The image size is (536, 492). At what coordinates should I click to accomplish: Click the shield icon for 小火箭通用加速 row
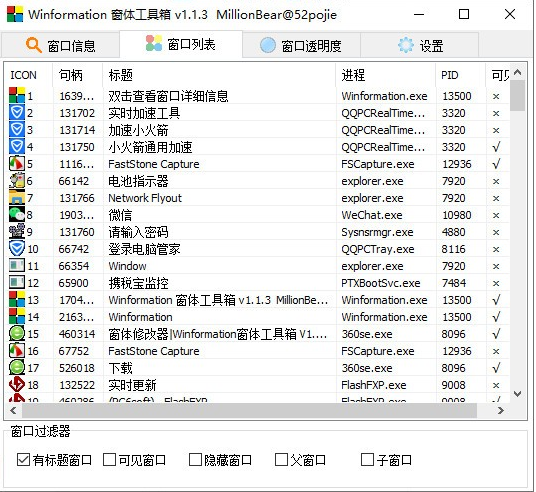17,146
